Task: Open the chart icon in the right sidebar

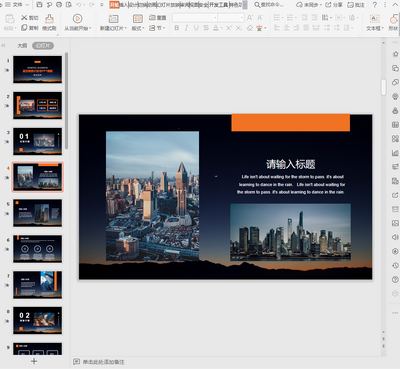Action: click(x=395, y=153)
